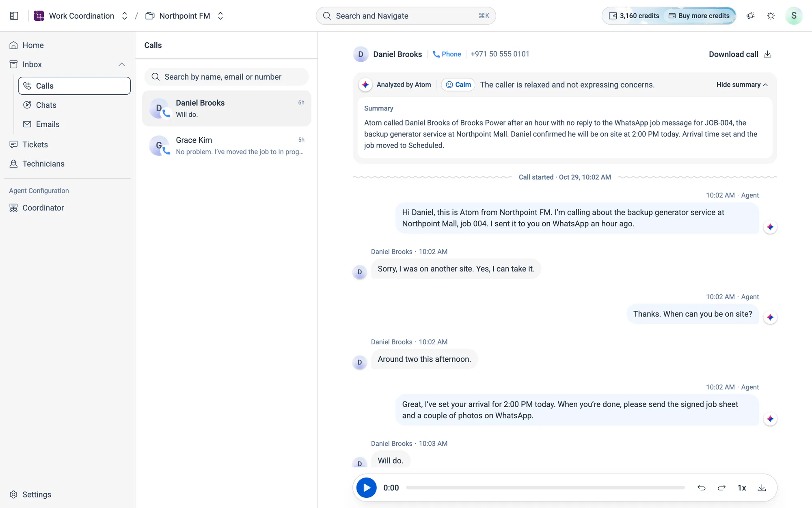Select the Grace Kim call entry
The height and width of the screenshot is (508, 812).
(227, 145)
